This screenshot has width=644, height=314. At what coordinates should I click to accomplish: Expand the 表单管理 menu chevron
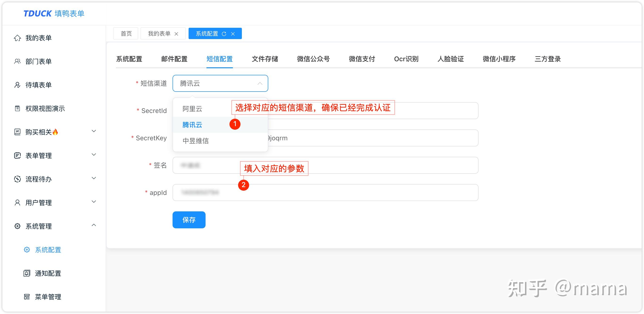coord(94,154)
